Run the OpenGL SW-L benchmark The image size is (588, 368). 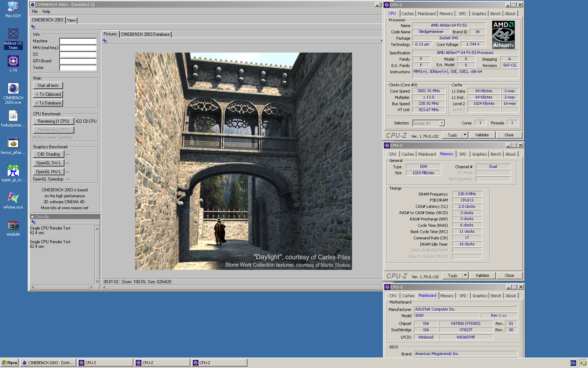49,163
